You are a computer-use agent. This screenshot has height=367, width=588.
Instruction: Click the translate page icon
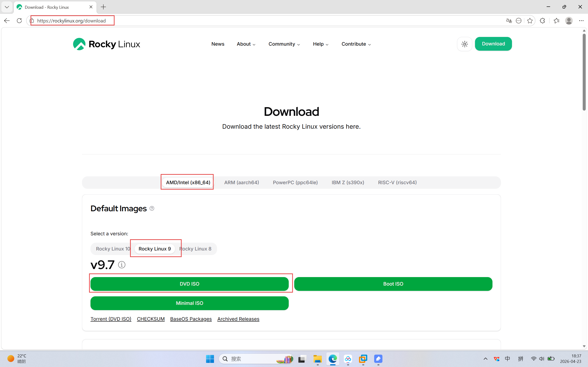click(509, 21)
